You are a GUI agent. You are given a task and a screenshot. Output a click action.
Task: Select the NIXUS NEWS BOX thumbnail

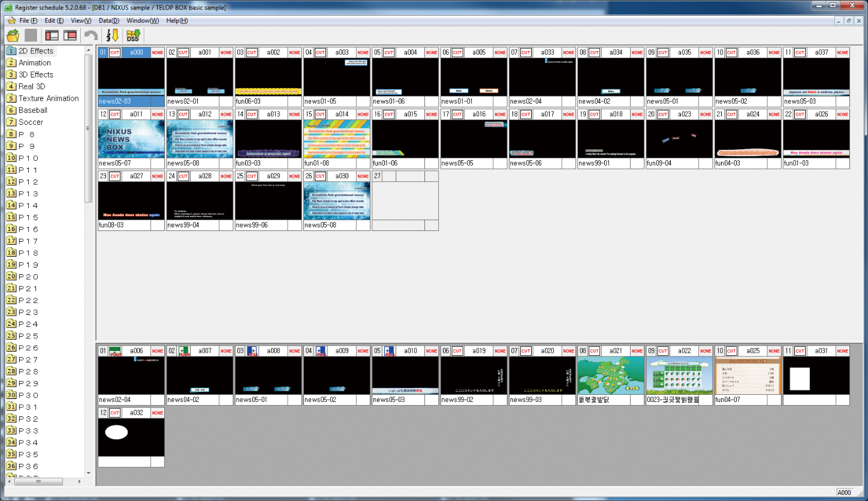(131, 139)
